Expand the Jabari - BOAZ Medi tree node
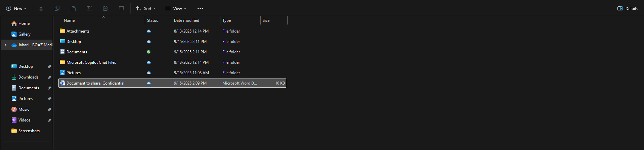This screenshot has height=150, width=644. (x=5, y=45)
